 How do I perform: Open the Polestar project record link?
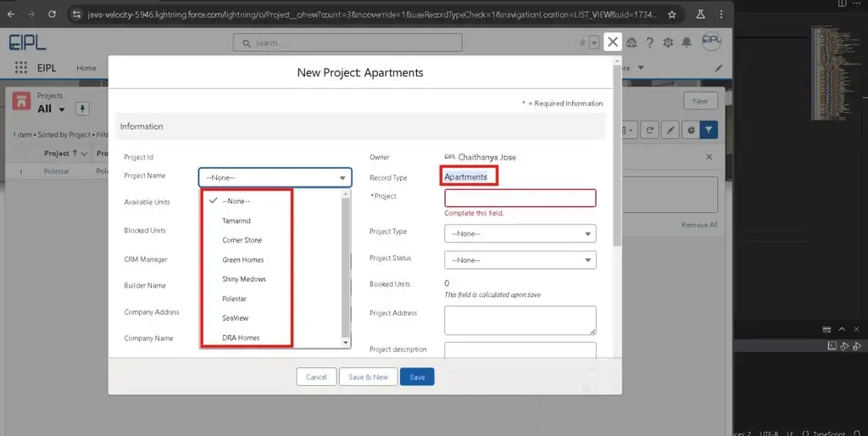[x=57, y=171]
